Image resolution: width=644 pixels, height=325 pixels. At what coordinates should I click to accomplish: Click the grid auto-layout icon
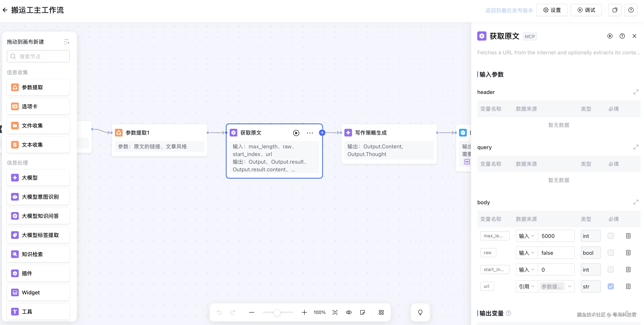(x=381, y=312)
